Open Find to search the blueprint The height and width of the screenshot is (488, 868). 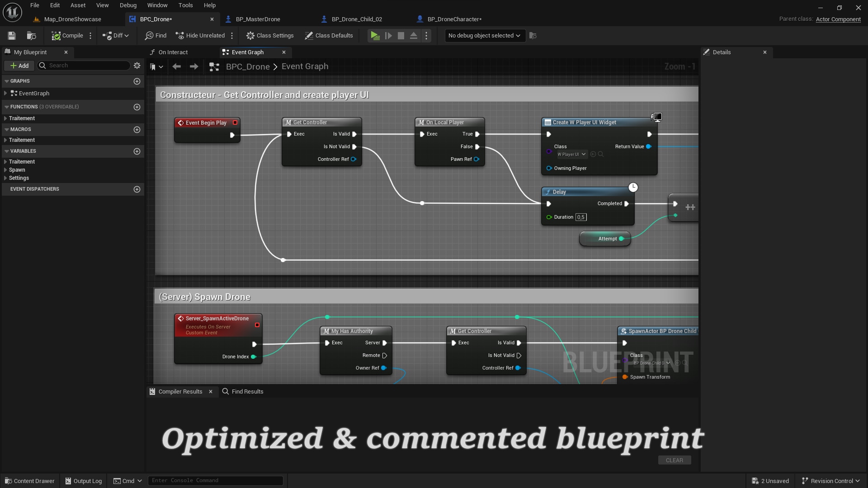[x=155, y=35]
